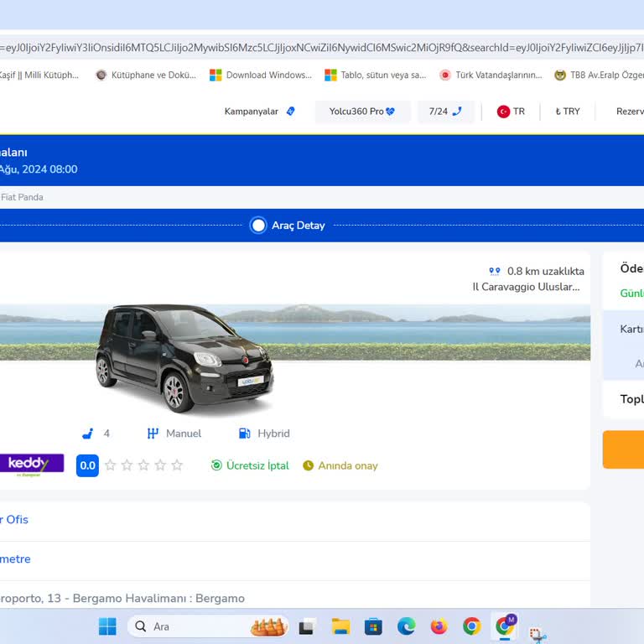Screen dimensions: 644x644
Task: Click the phone icon beside 7/24
Action: 457,112
